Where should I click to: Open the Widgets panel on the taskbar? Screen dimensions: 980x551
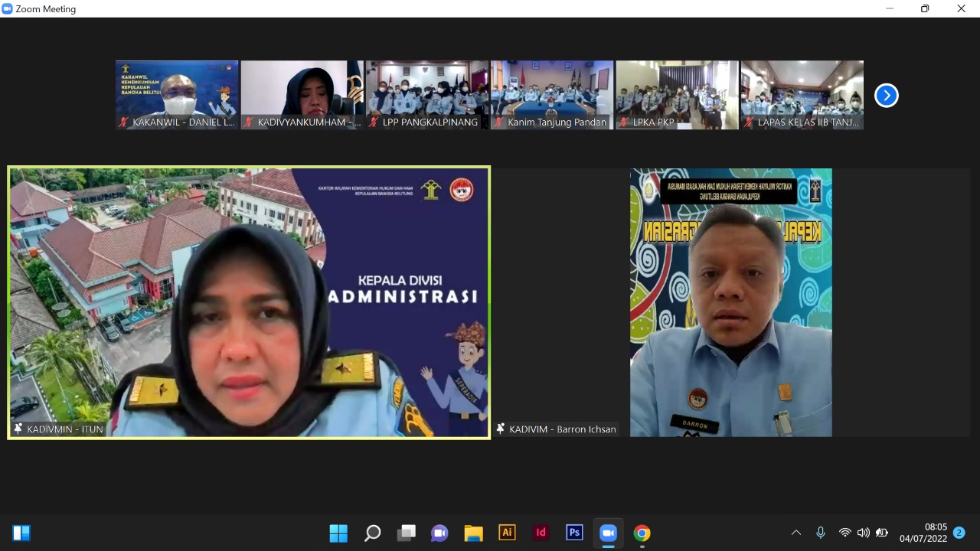[x=21, y=533]
